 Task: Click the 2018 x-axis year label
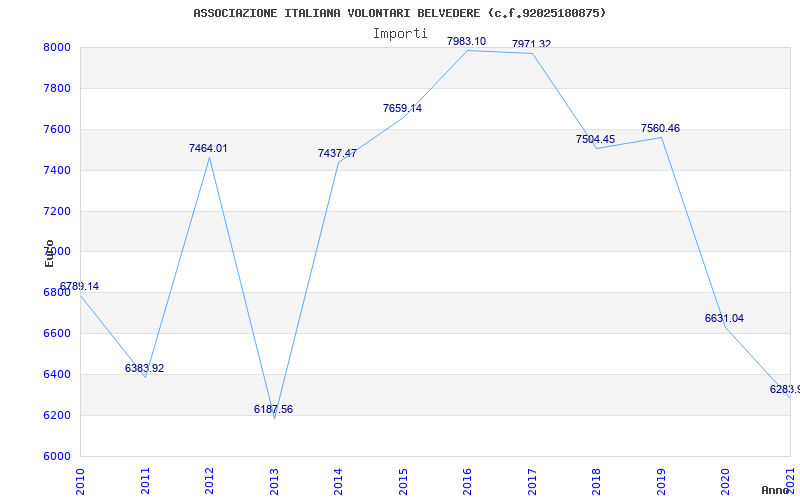click(x=596, y=481)
